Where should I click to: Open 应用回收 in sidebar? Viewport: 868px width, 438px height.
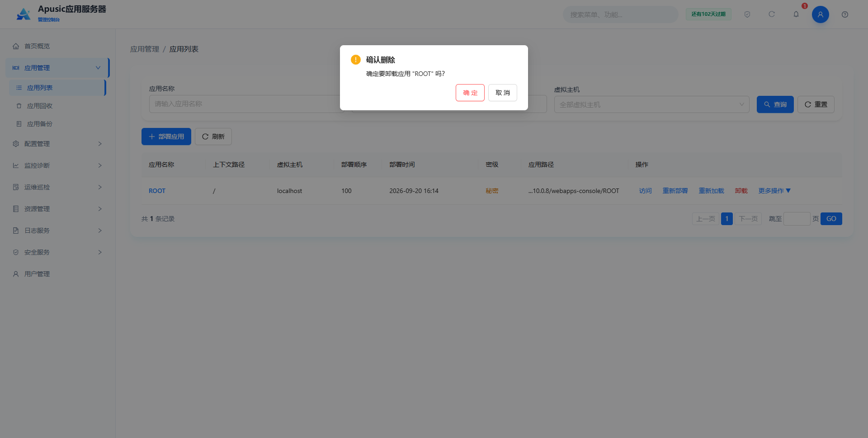click(57, 106)
